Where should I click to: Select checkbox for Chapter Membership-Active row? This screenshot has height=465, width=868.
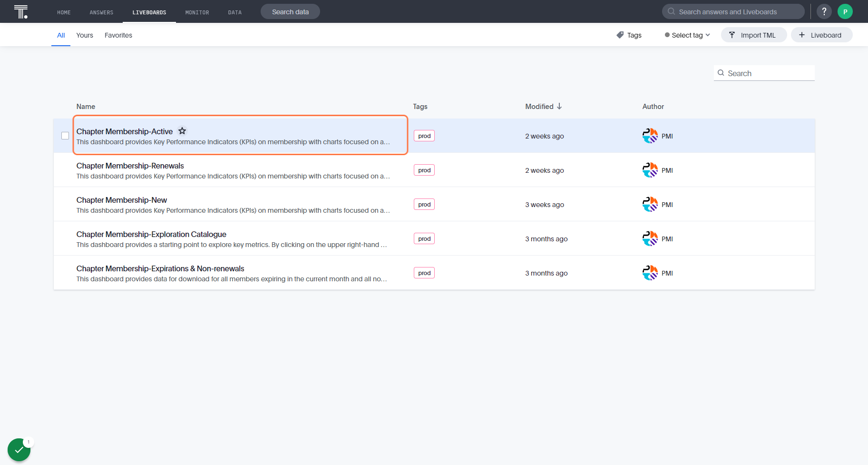tap(65, 136)
